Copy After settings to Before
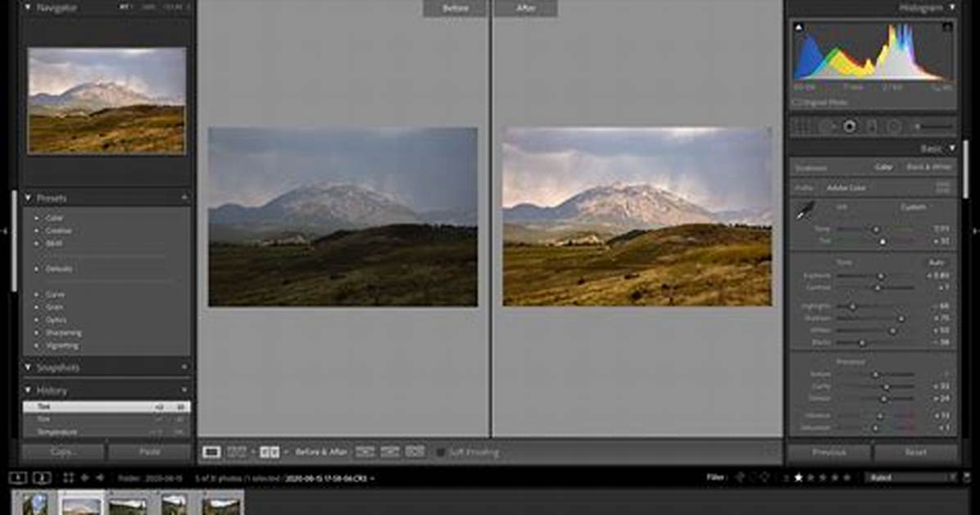 point(390,452)
